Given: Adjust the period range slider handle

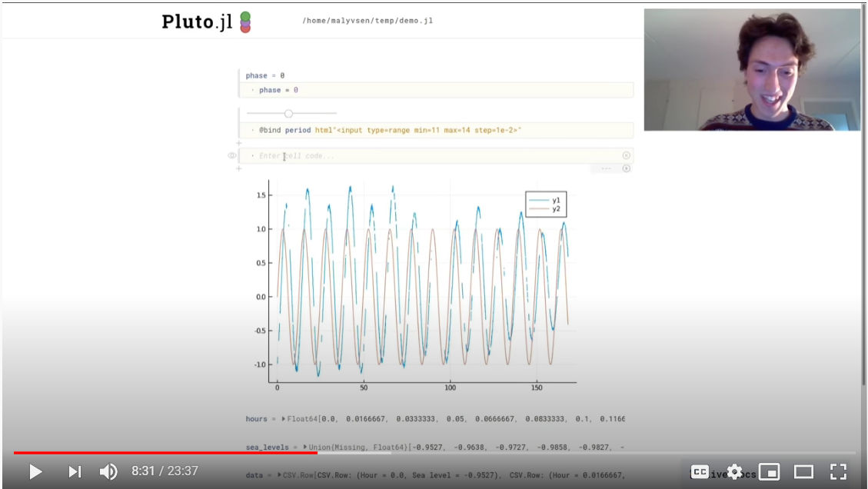Looking at the screenshot, I should [288, 114].
